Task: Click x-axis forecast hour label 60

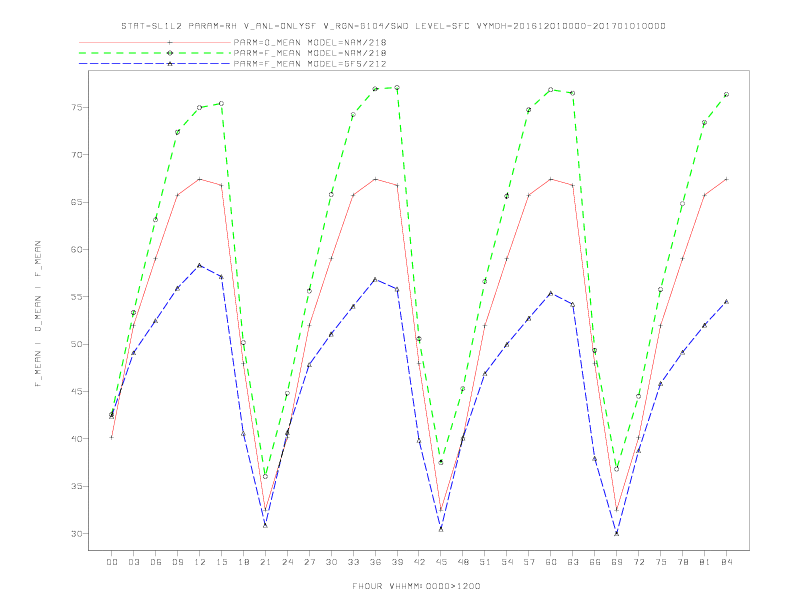Action: 551,562
